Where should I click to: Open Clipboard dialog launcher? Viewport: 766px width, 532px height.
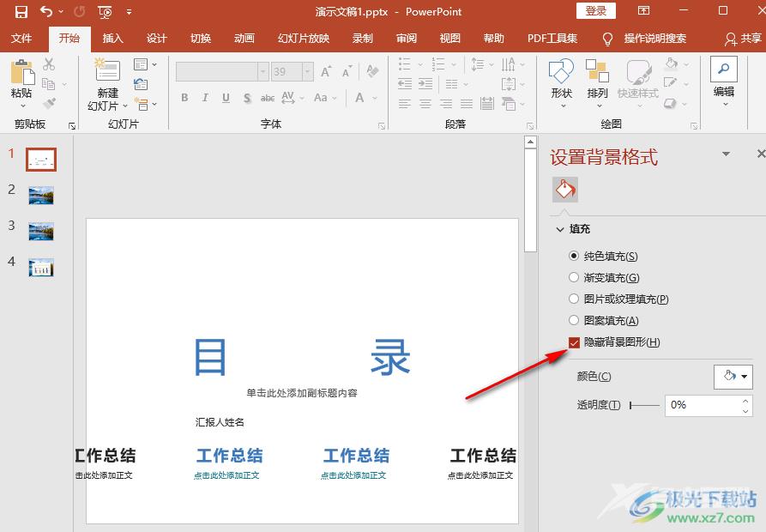72,126
